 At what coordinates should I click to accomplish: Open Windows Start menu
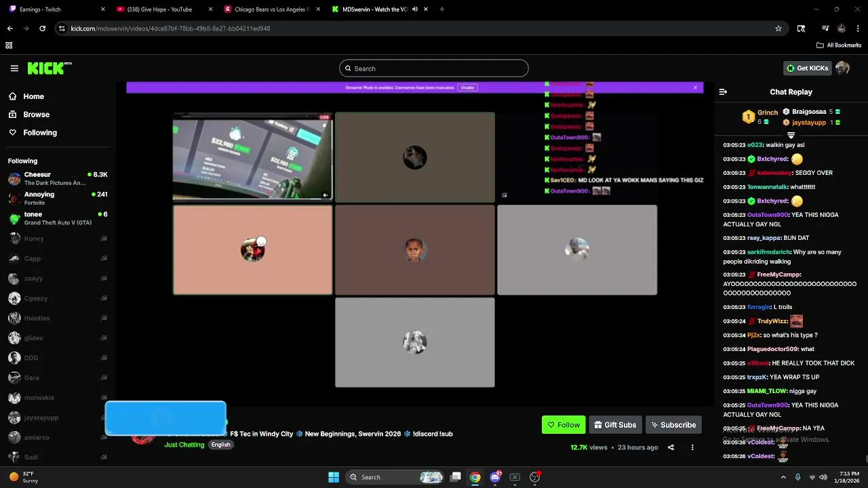(x=334, y=477)
